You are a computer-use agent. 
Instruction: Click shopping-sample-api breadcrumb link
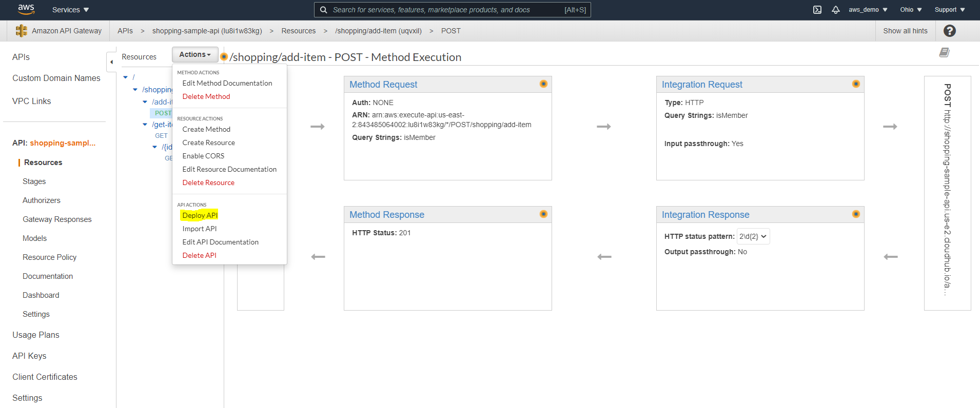pyautogui.click(x=207, y=31)
